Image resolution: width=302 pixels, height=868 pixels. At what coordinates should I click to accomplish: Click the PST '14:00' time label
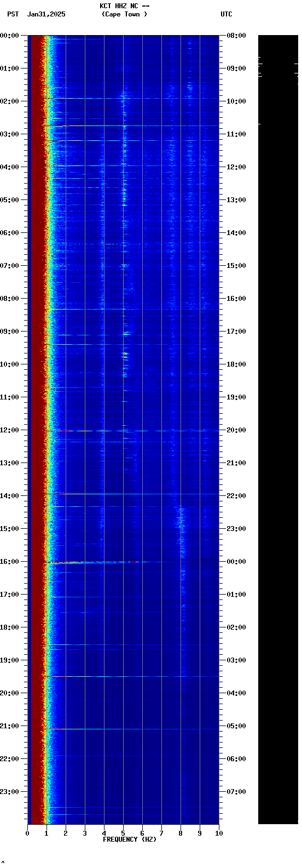(10, 496)
